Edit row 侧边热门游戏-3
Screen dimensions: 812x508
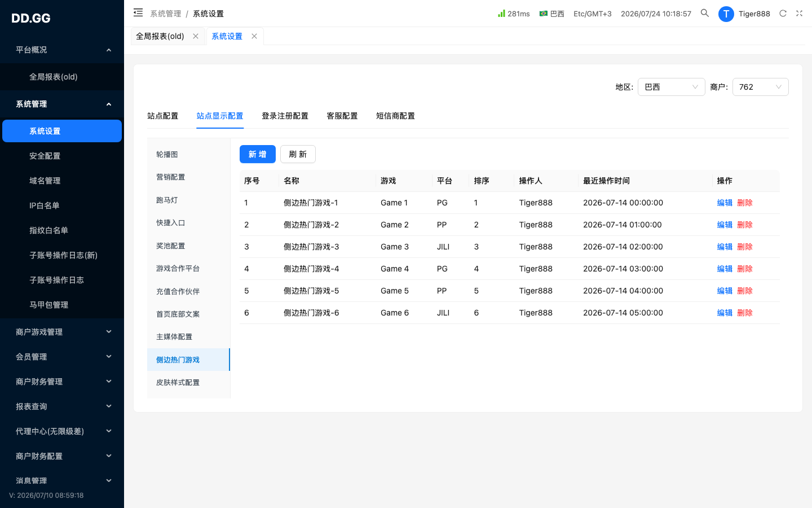point(725,247)
